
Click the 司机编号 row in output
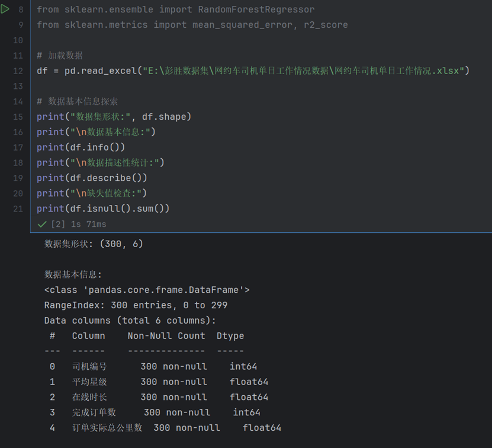pyautogui.click(x=153, y=367)
